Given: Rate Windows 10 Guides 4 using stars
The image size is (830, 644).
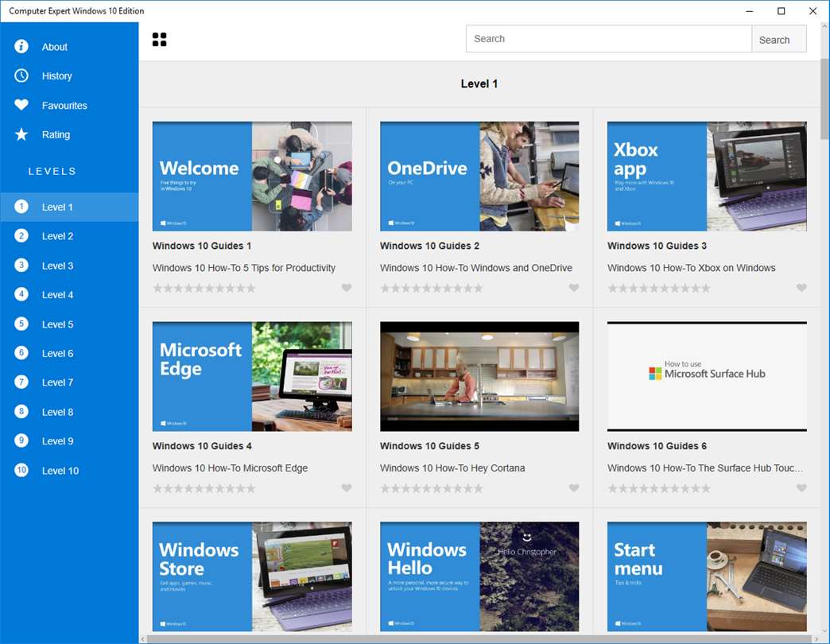Looking at the screenshot, I should point(204,488).
